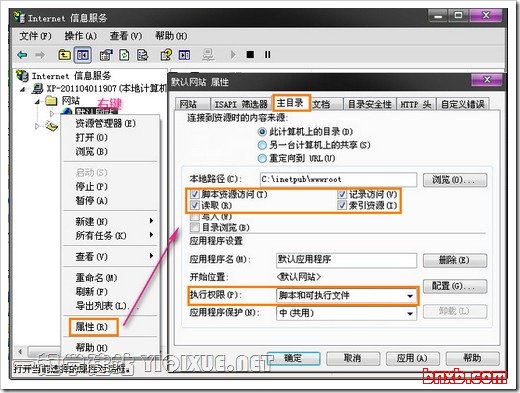Collapse the 网站 folder node
This screenshot has height=393, width=520.
pos(37,101)
